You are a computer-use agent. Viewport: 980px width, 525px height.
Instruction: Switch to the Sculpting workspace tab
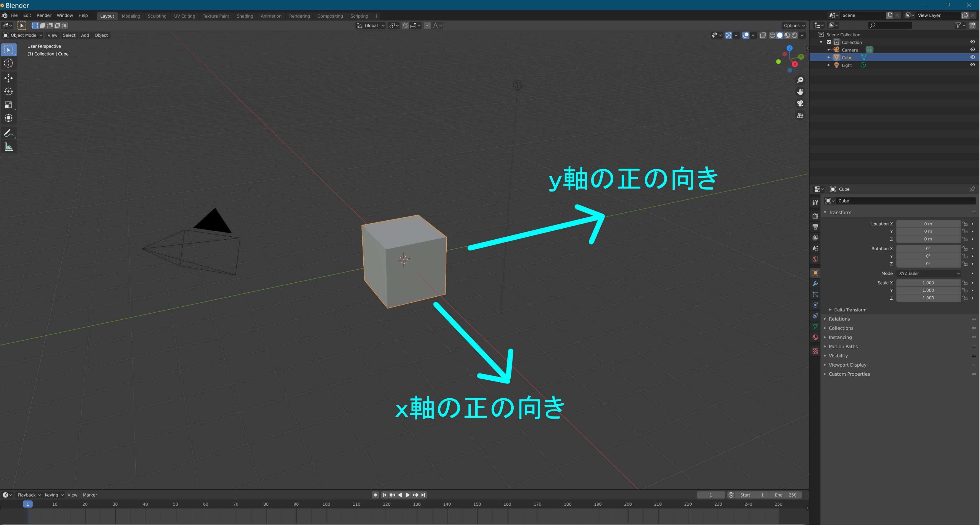point(157,16)
